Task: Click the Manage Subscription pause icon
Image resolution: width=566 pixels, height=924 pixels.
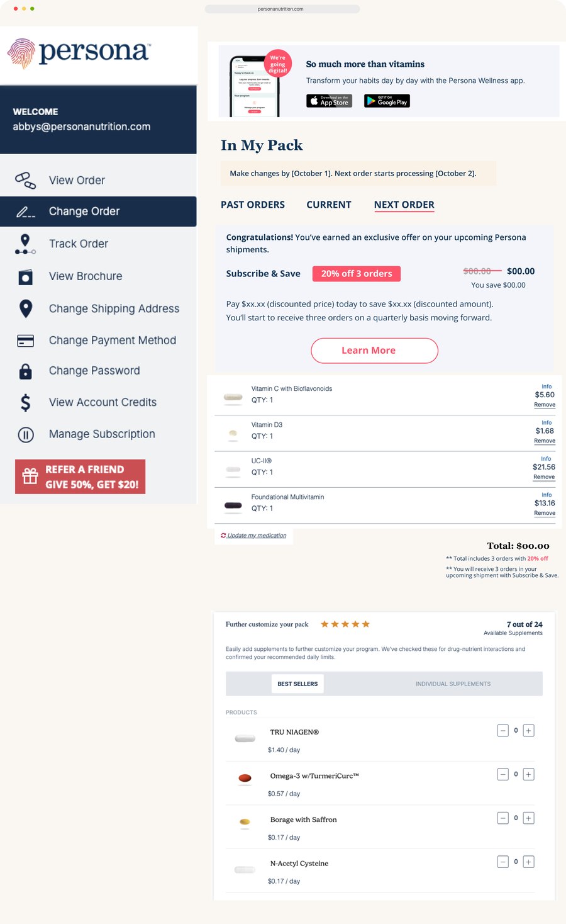Action: (26, 434)
